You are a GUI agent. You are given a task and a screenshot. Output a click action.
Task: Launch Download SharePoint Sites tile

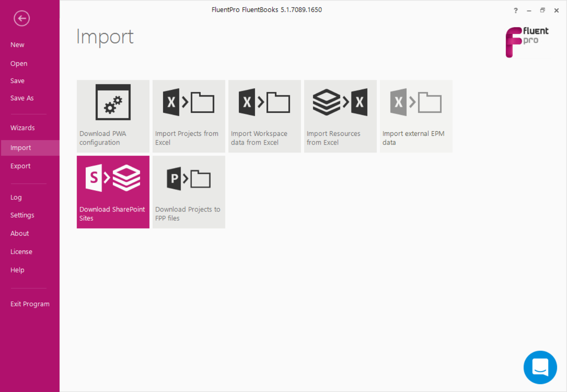tap(113, 192)
